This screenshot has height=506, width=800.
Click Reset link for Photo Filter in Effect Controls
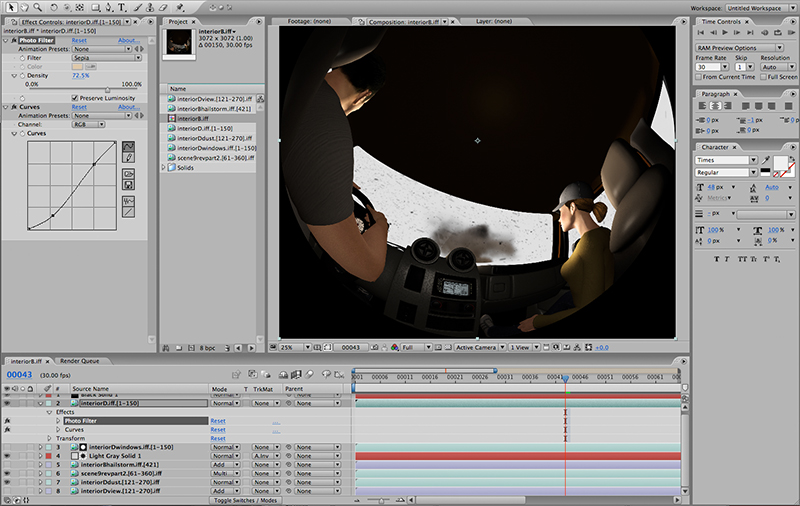pyautogui.click(x=79, y=40)
